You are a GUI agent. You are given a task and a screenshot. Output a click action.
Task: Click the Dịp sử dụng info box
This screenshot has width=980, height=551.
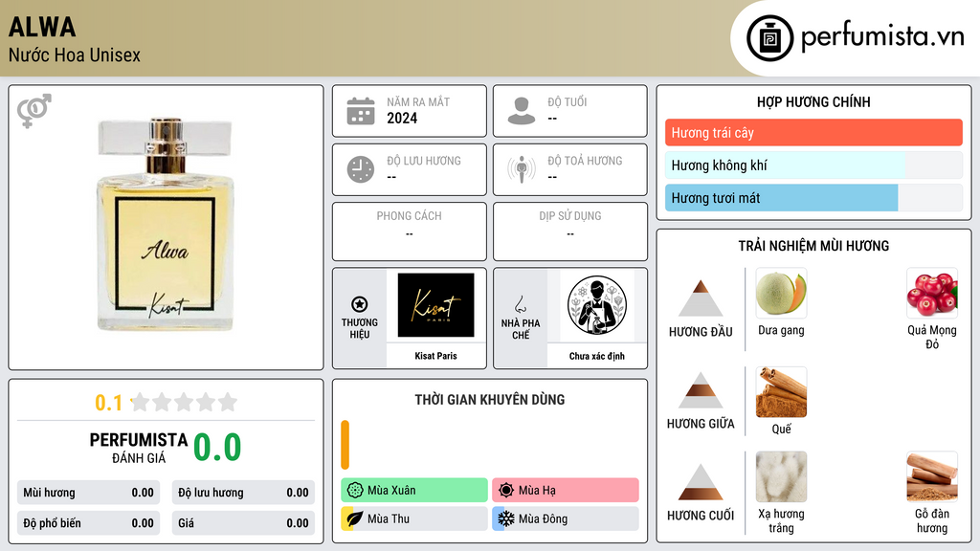point(570,231)
